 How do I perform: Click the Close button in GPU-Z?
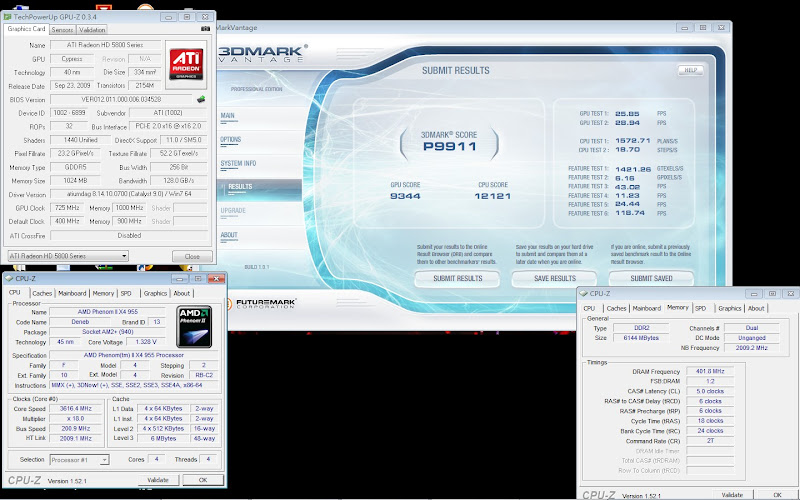pyautogui.click(x=192, y=257)
